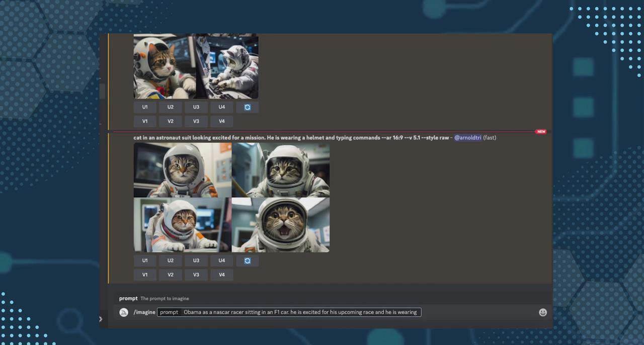Create variations with V1 on the bottom message

(x=145, y=275)
